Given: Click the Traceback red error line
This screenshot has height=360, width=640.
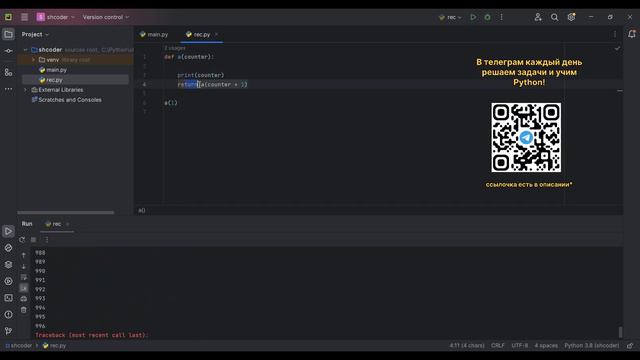Looking at the screenshot, I should coord(91,335).
